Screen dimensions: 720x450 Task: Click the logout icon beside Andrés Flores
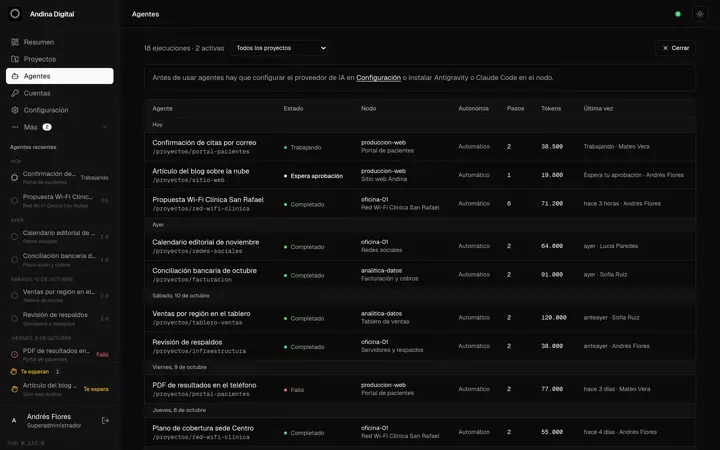pos(105,420)
